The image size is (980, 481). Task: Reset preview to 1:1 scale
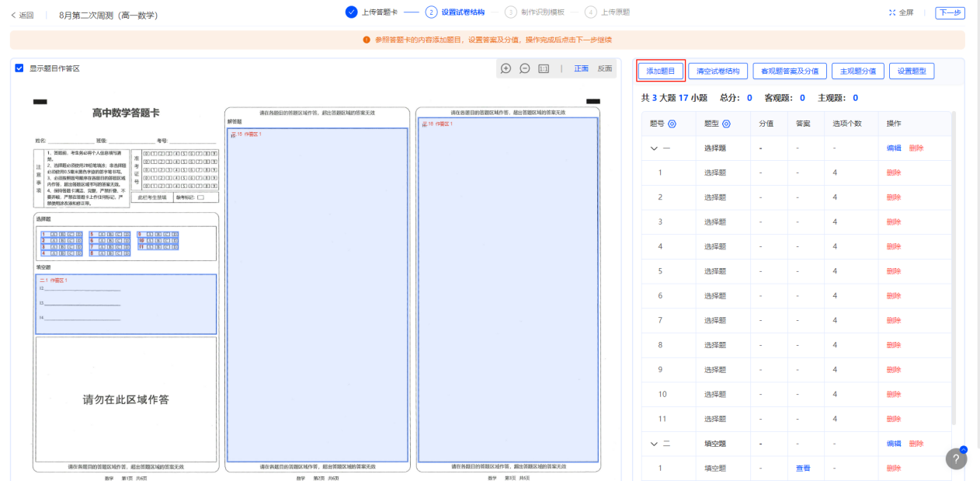click(544, 68)
